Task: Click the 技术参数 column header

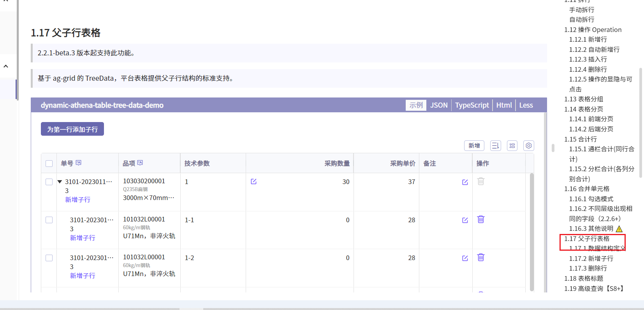Action: (x=213, y=163)
